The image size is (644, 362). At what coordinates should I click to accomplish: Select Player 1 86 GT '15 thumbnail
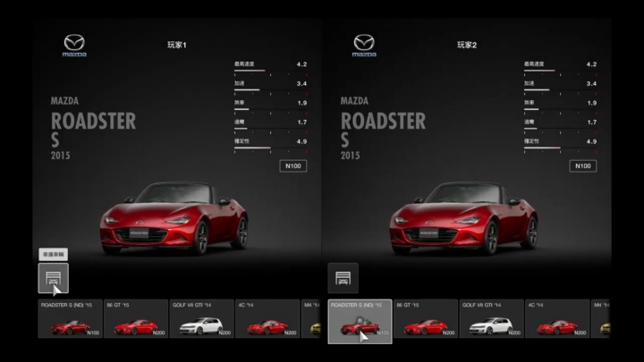tap(136, 319)
